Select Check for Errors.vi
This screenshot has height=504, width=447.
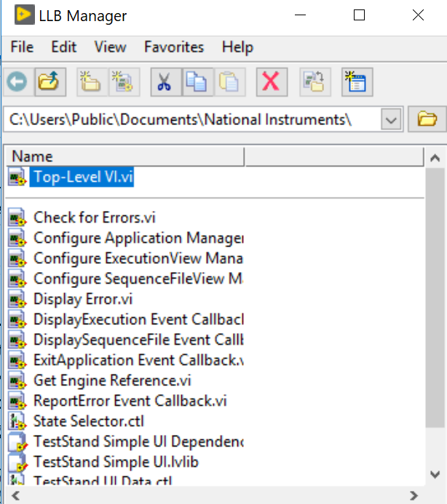coord(95,217)
